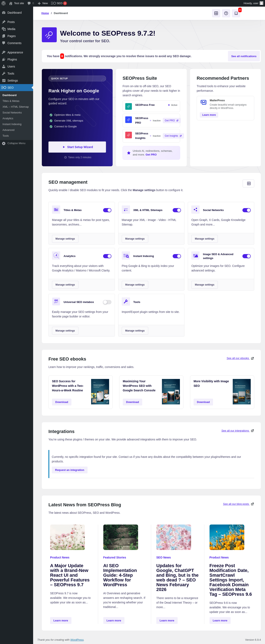Click the SEOPress Free plugin icon
265x644 pixels.
(129, 106)
